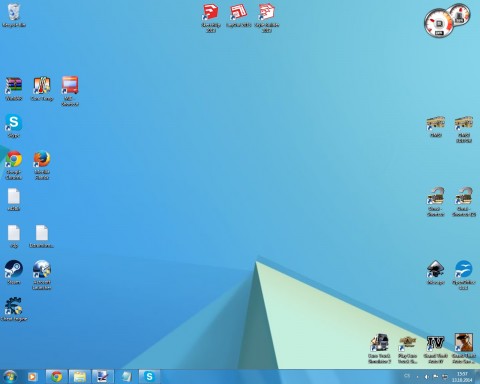Show hidden system tray icons
Screen dimensions: 480x384
418,377
